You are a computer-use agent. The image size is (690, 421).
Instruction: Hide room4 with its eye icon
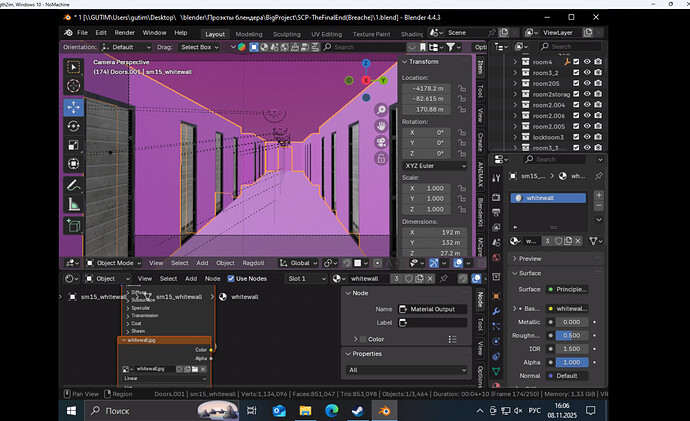click(587, 62)
